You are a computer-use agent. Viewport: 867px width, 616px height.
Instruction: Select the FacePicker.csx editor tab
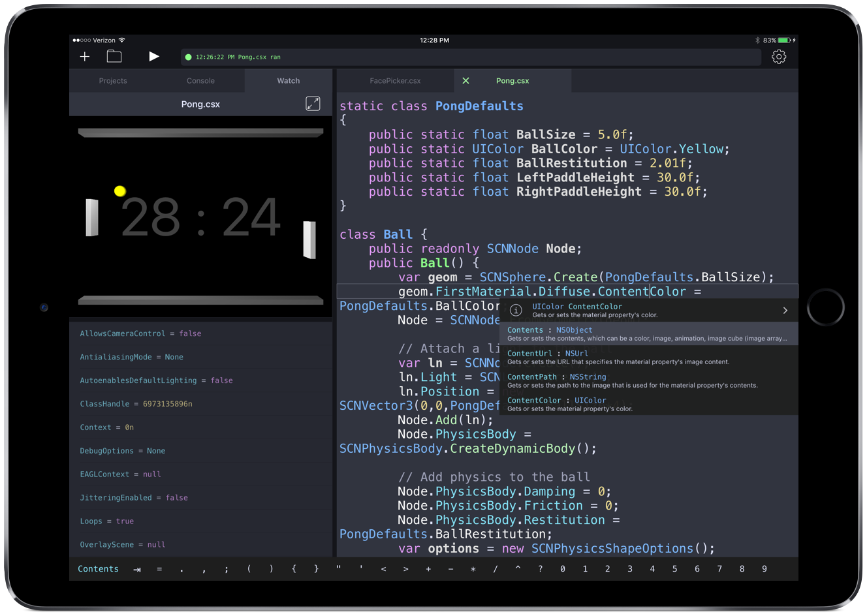tap(395, 80)
